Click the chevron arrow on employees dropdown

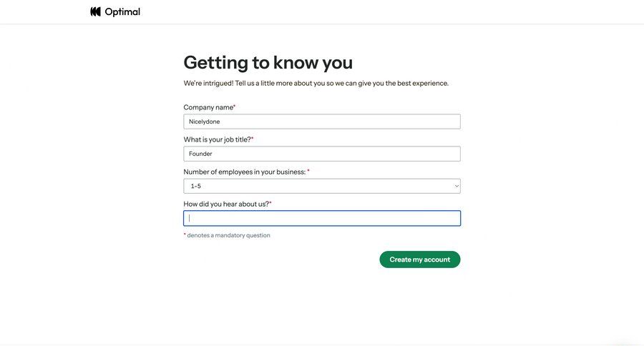pyautogui.click(x=457, y=186)
